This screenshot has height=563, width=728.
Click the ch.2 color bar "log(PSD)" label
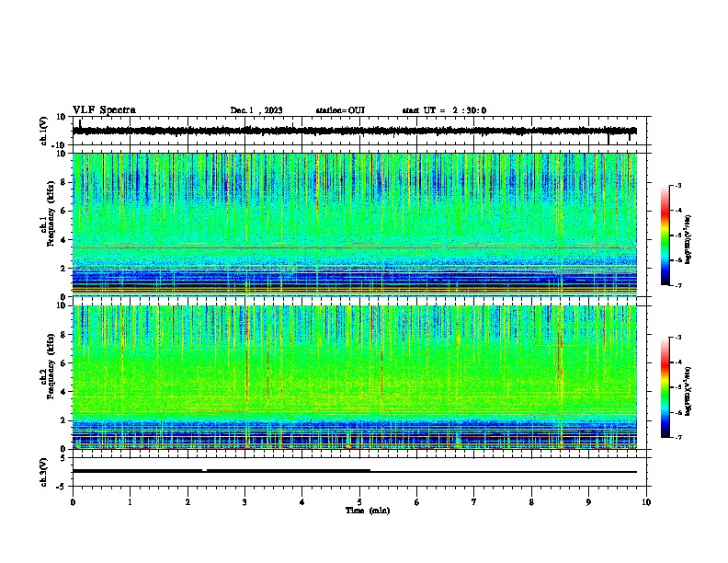point(688,391)
